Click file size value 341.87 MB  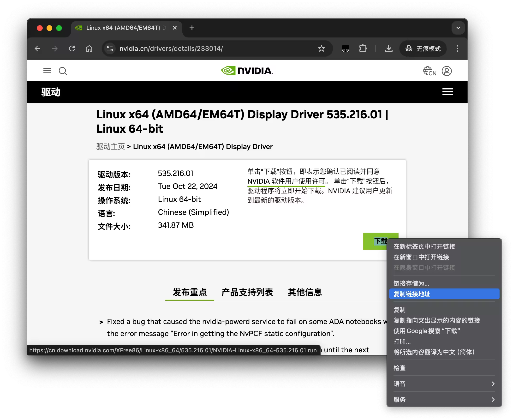[x=176, y=225]
